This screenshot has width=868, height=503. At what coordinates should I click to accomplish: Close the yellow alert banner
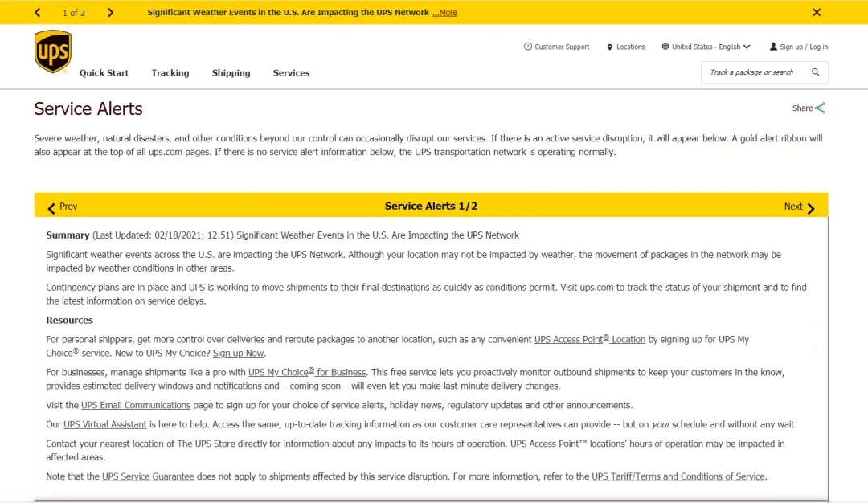click(817, 12)
